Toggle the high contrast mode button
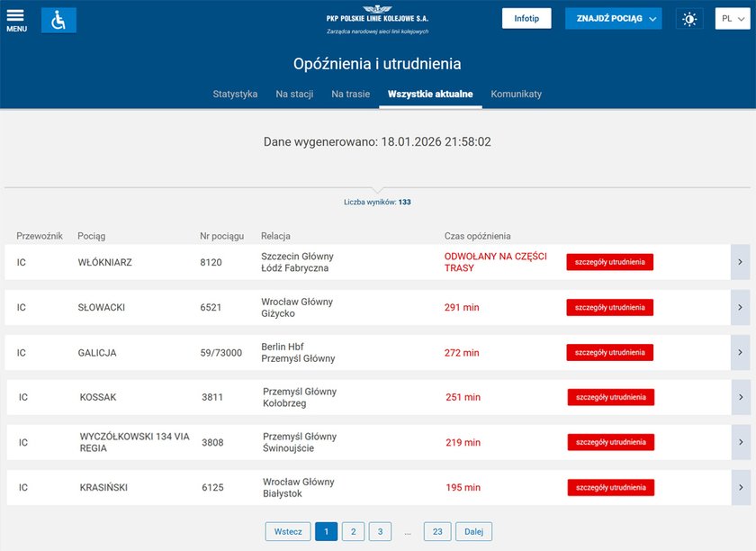Screen dimensions: 756x551 coord(689,19)
